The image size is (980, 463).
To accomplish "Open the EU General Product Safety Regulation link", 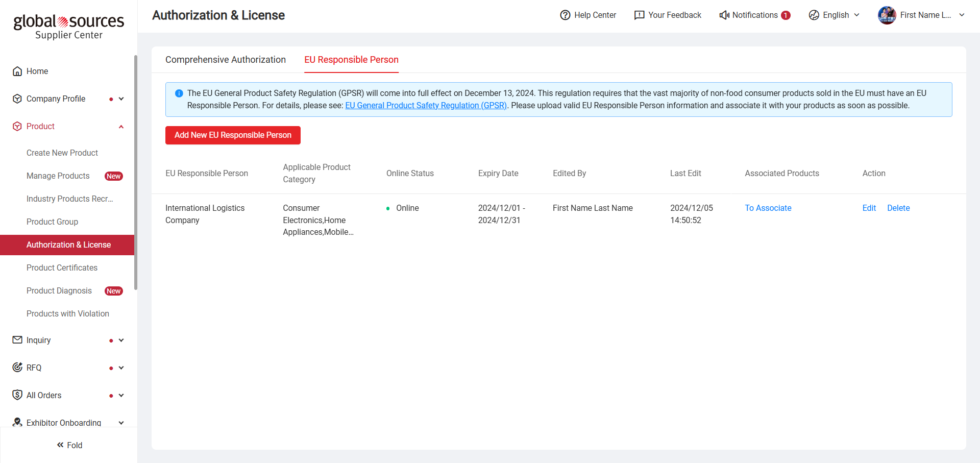I will (x=426, y=106).
